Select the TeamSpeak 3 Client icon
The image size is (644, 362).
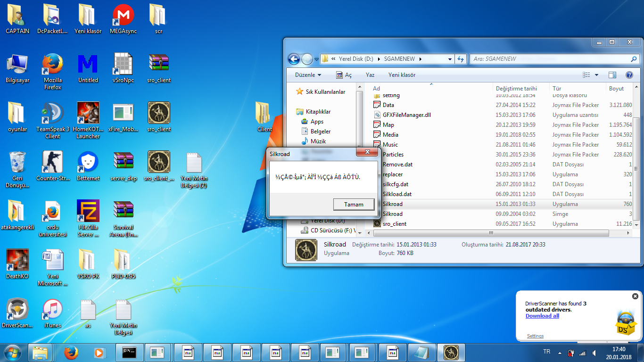click(53, 120)
